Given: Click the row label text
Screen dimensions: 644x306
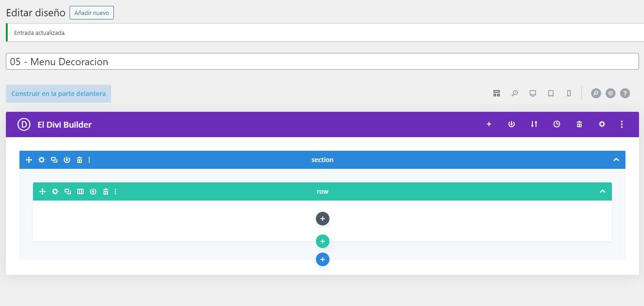Looking at the screenshot, I should coord(322,191).
